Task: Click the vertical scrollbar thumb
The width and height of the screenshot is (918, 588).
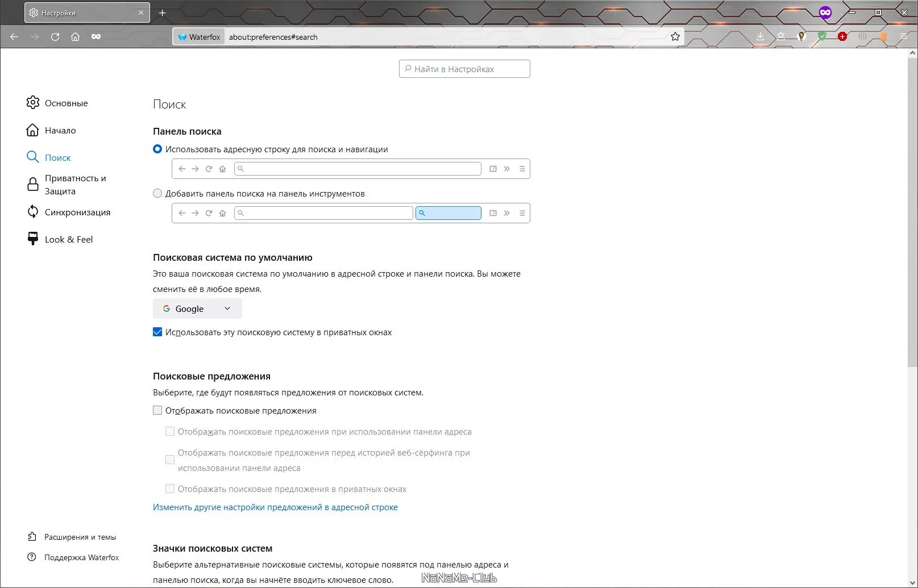Action: click(912, 211)
